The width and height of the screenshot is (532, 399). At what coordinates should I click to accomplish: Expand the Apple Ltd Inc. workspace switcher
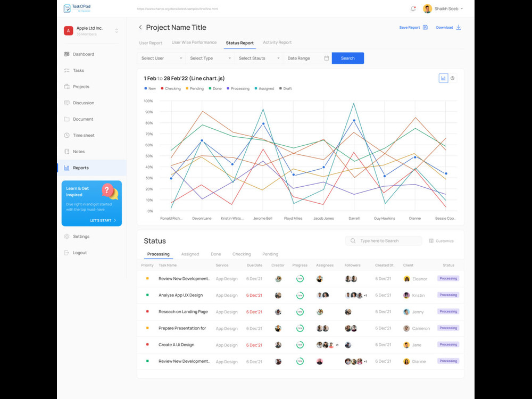coord(117,30)
